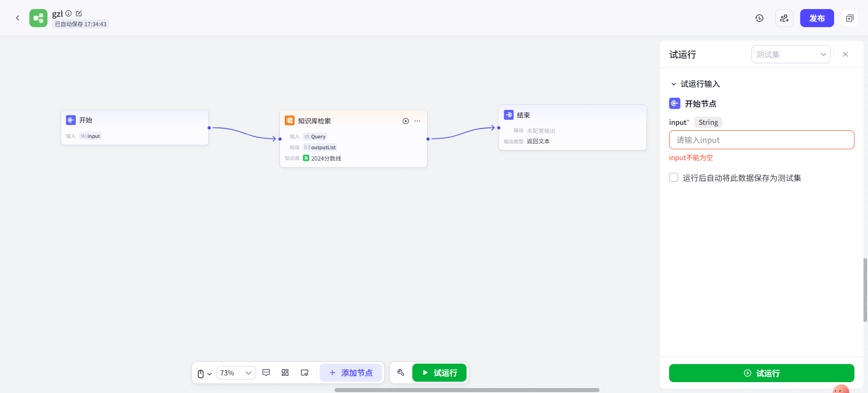The height and width of the screenshot is (393, 868).
Task: Open the 测试集 dropdown
Action: click(791, 54)
